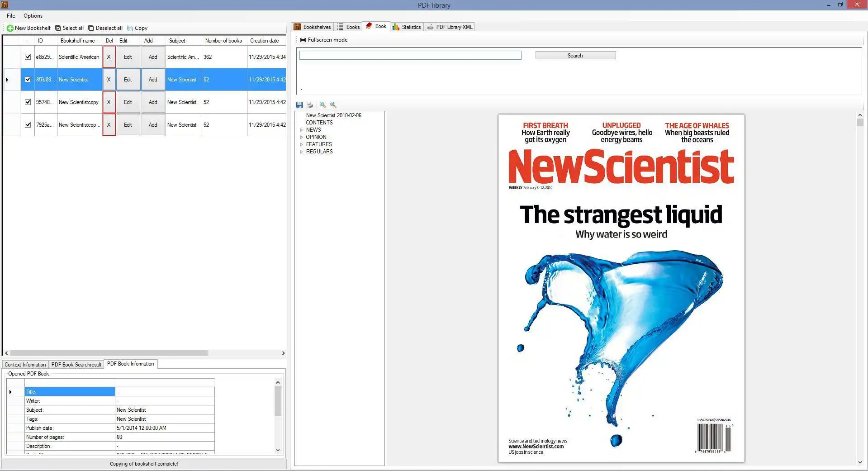
Task: Click the Title row in book information
Action: tap(119, 392)
